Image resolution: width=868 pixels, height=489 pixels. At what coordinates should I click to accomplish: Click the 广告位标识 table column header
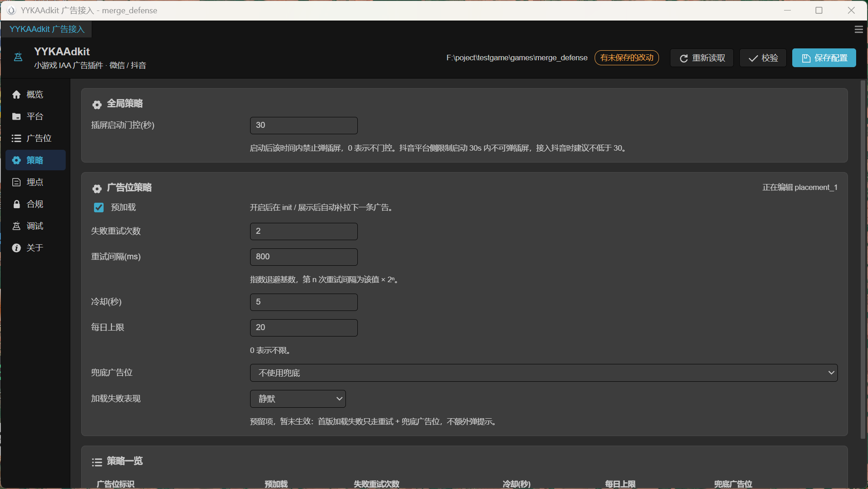pos(115,484)
